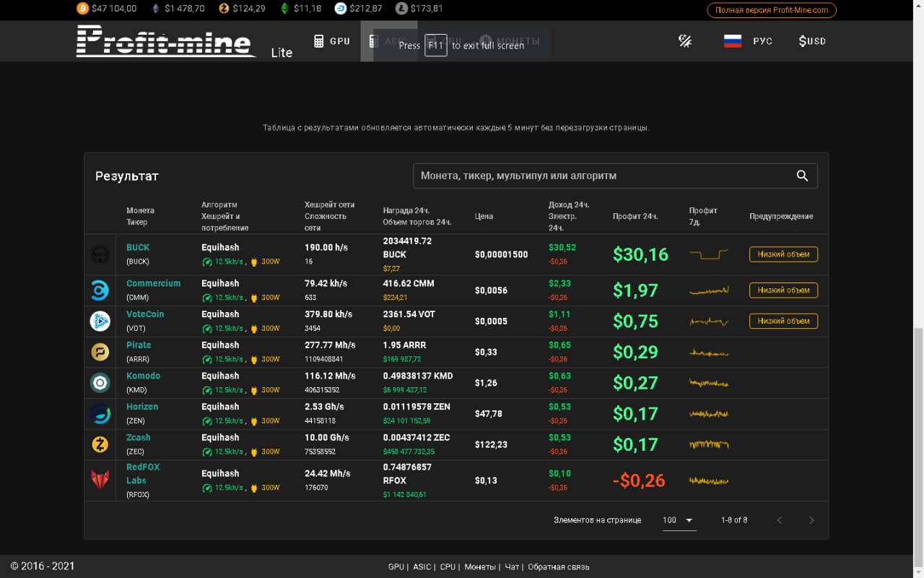The image size is (924, 578).
Task: Sort by the Профит 24ч. column header
Action: [635, 216]
